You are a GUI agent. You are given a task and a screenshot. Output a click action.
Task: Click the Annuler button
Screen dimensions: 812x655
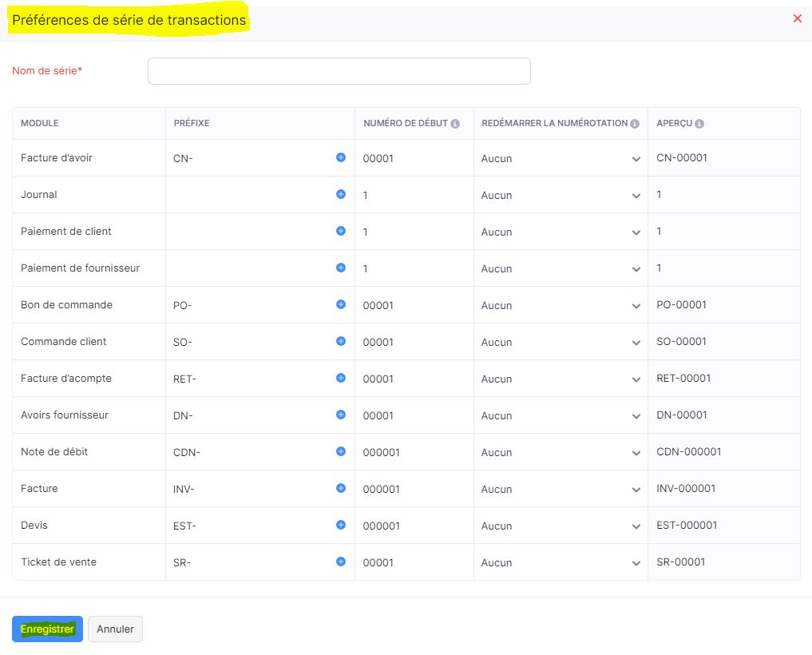115,629
